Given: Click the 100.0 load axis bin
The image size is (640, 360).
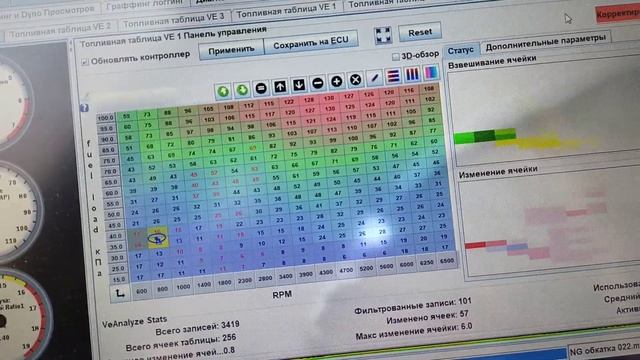Looking at the screenshot, I should point(106,118).
